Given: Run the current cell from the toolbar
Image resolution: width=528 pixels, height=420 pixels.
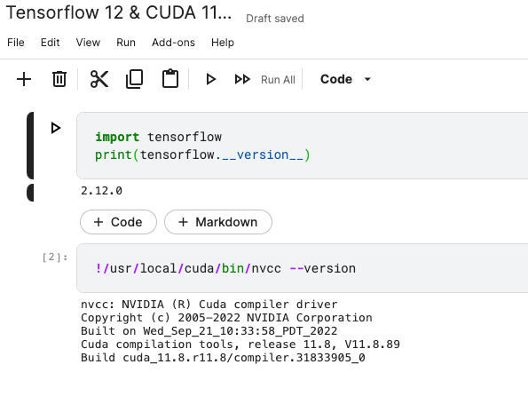Looking at the screenshot, I should (x=211, y=80).
